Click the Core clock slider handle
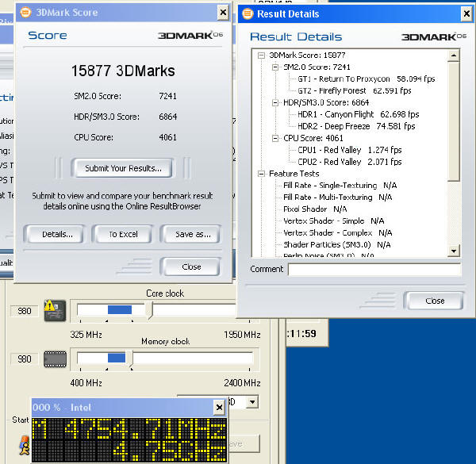Image resolution: width=476 pixels, height=464 pixels. pos(149,310)
